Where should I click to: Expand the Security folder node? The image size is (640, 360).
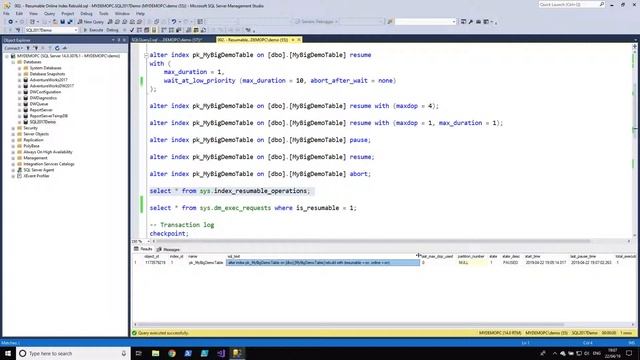pos(13,128)
